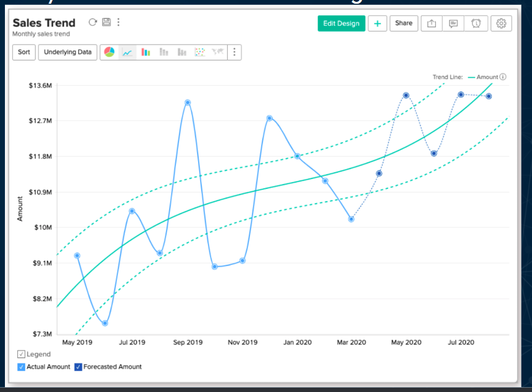Image resolution: width=532 pixels, height=392 pixels.
Task: Click the Amount y-axis title
Action: [20, 209]
